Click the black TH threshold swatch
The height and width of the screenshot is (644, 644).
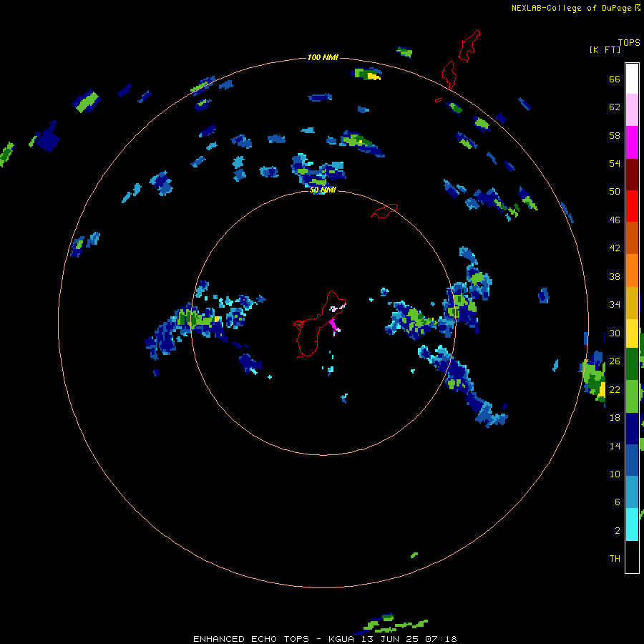coord(632,557)
